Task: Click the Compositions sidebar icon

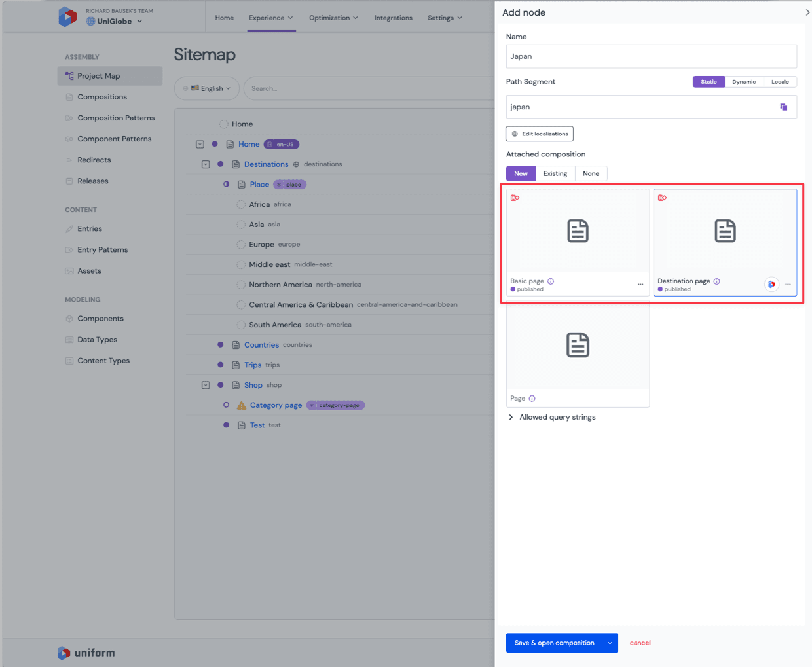Action: point(69,97)
